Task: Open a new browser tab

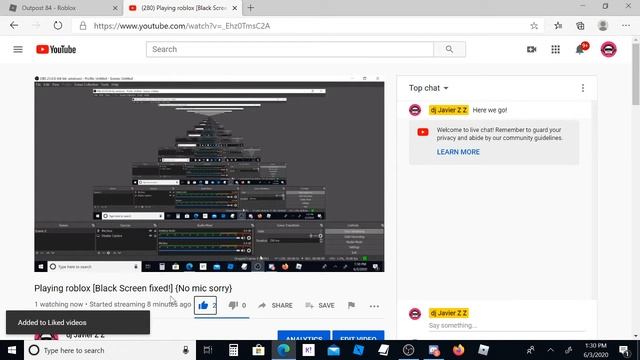Action: (x=251, y=8)
